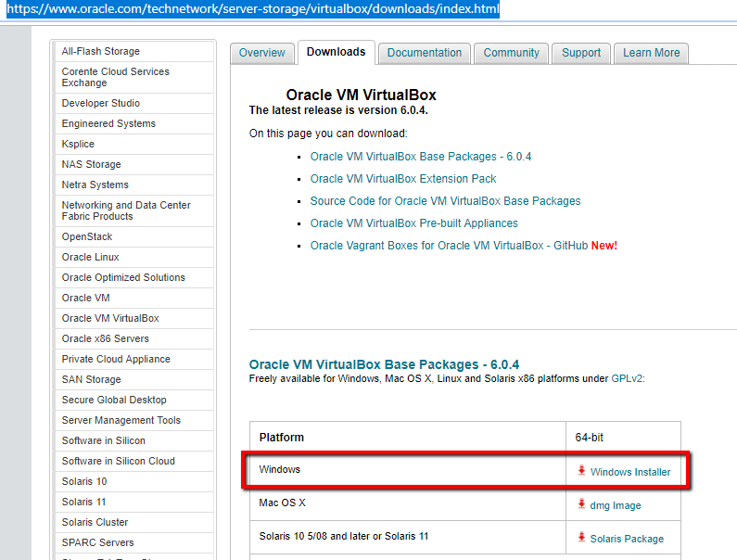
Task: Click the GPLv2 license link
Action: point(627,378)
